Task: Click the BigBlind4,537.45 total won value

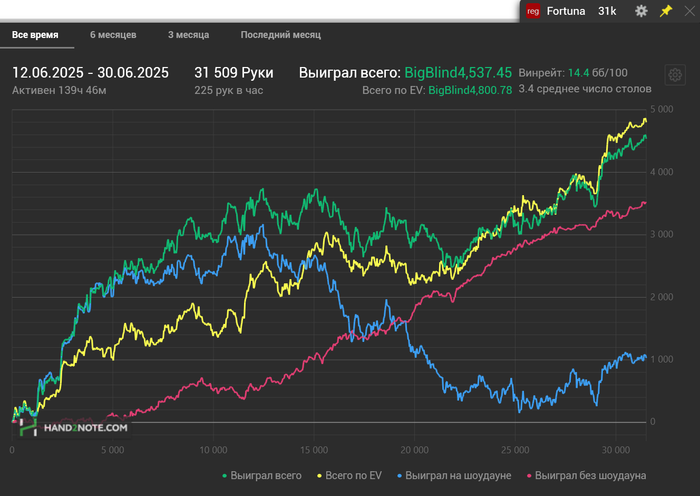Action: 458,73
